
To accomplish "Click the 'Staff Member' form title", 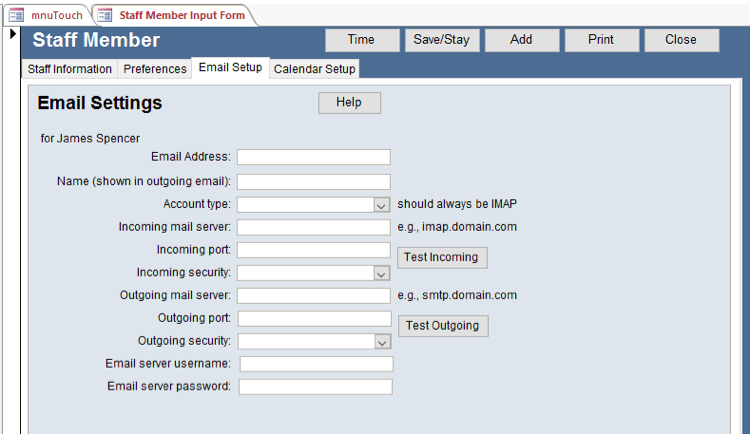I will pos(96,40).
